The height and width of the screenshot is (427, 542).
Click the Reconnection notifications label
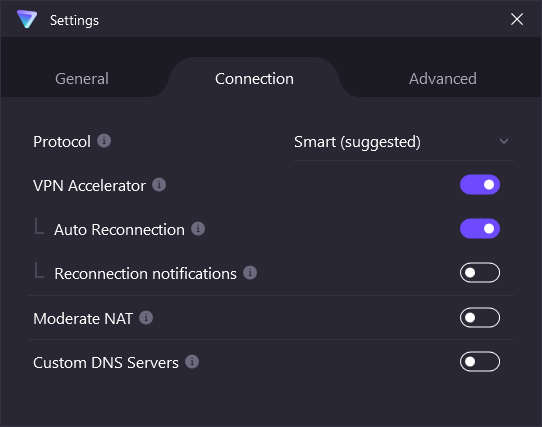tap(146, 273)
